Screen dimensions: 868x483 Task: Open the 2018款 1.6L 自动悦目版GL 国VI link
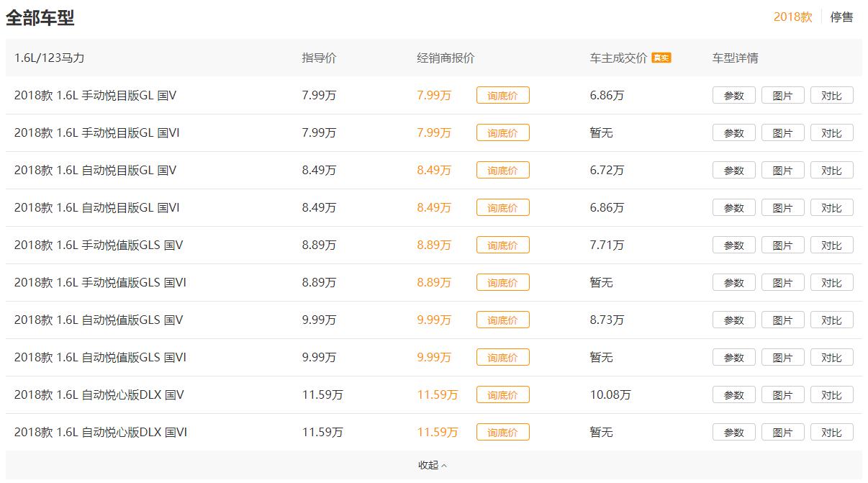96,207
